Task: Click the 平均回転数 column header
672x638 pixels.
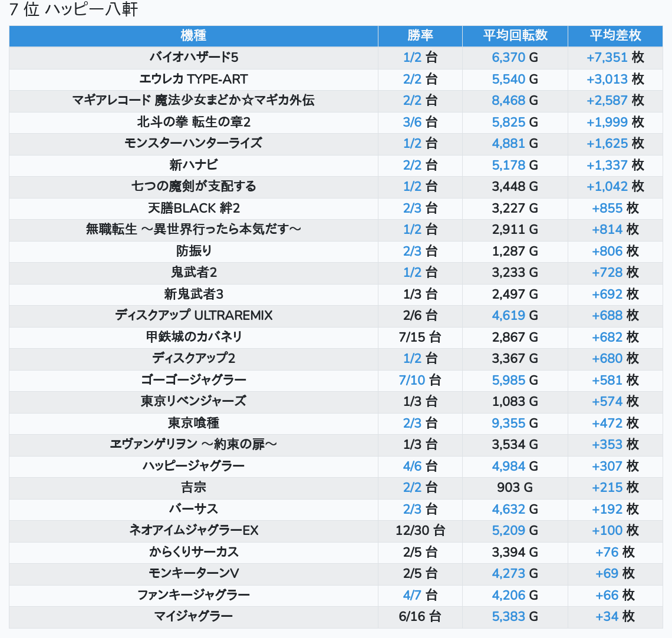Action: click(515, 35)
